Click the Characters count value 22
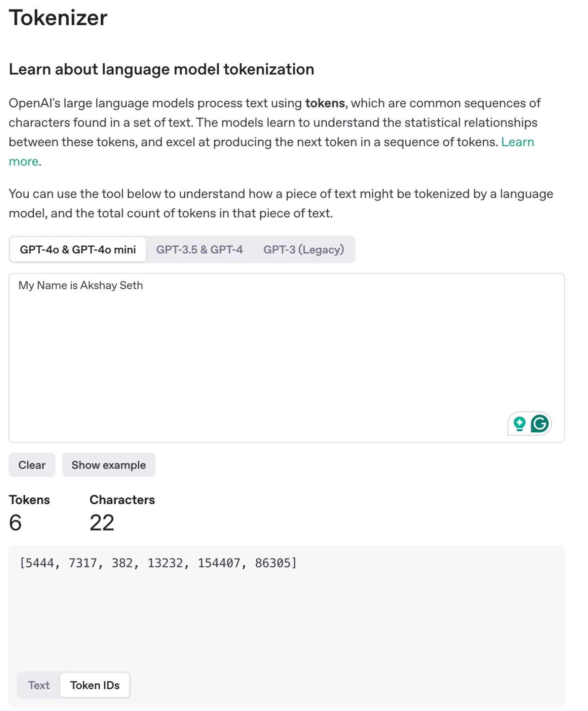The image size is (588, 711). click(x=102, y=522)
